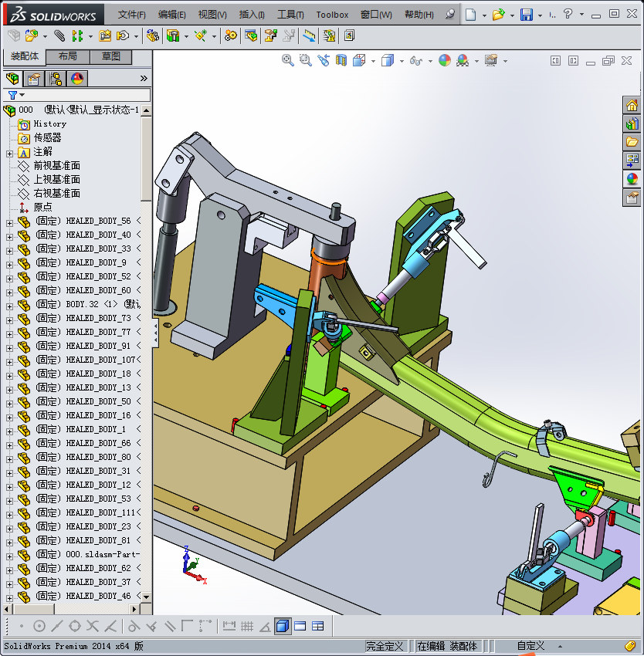Click the Zoom to Fit magnifier icon
644x656 pixels.
click(x=288, y=60)
